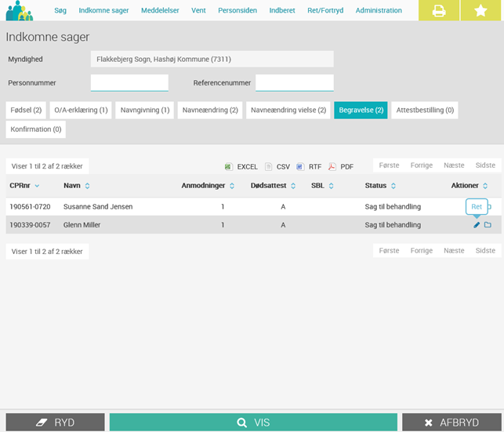The height and width of the screenshot is (432, 504).
Task: Open the Meddelelser menu
Action: (x=160, y=10)
